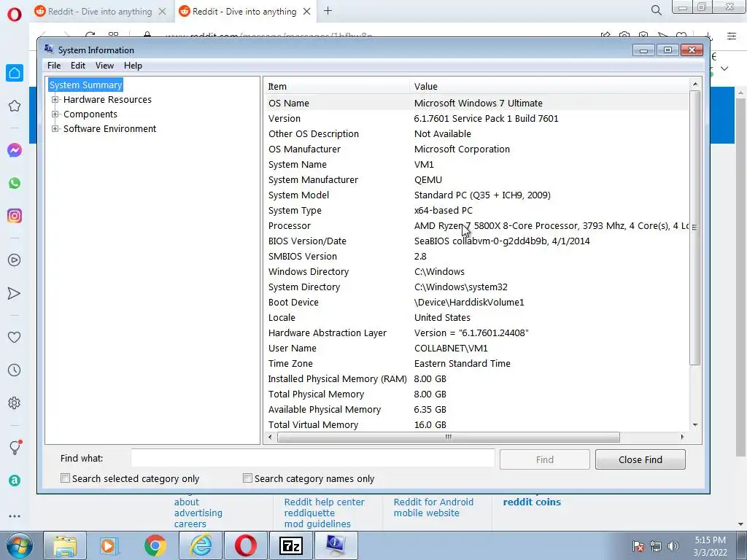
Task: Open the Edit menu
Action: tap(77, 66)
